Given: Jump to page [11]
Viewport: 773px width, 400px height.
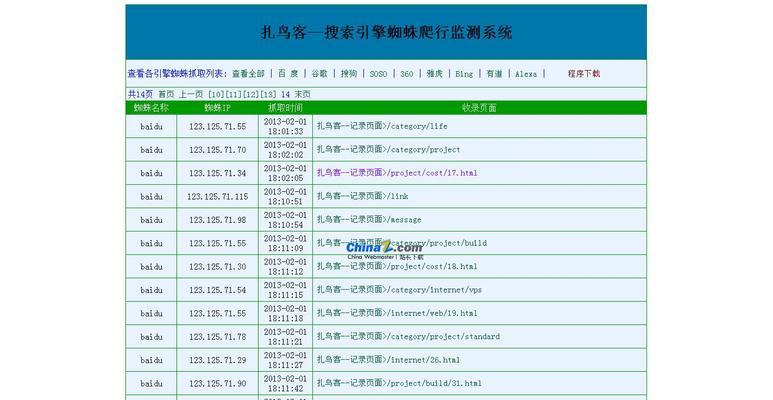Looking at the screenshot, I should tap(234, 94).
